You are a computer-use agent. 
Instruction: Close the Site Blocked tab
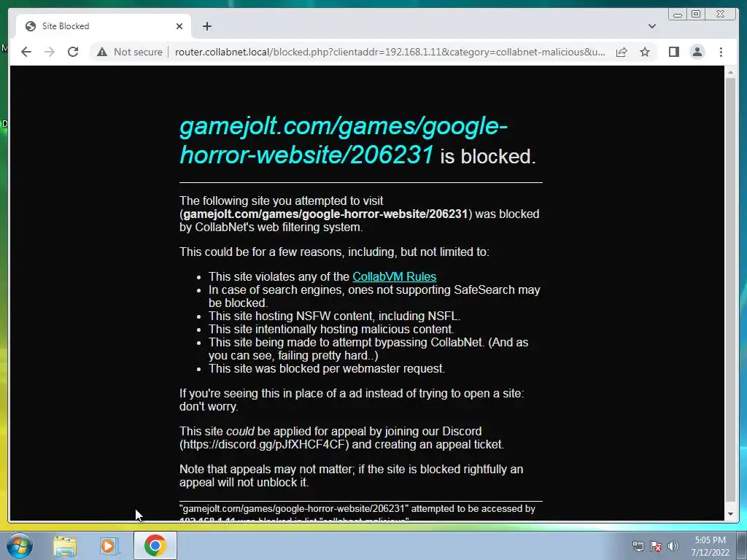point(179,26)
